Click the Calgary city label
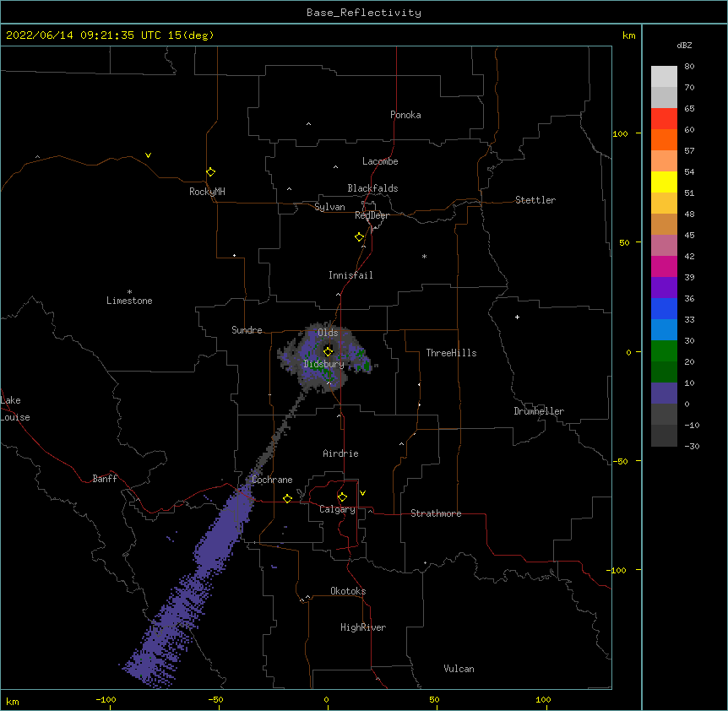 337,509
